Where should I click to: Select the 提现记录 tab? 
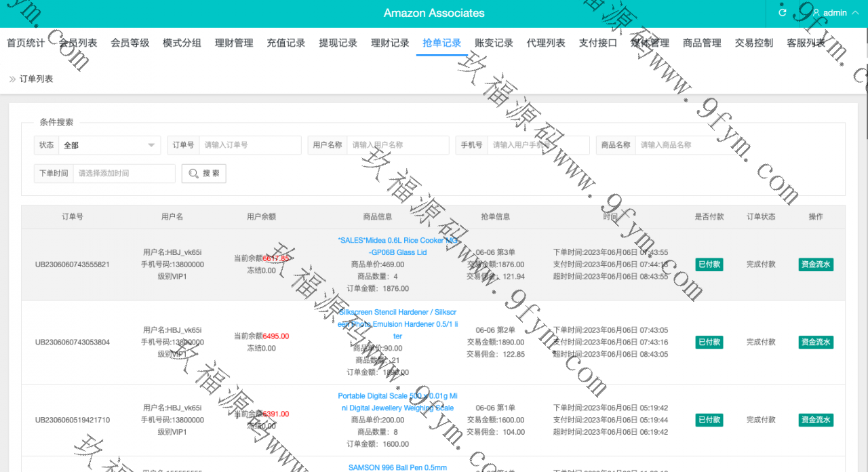tap(338, 43)
